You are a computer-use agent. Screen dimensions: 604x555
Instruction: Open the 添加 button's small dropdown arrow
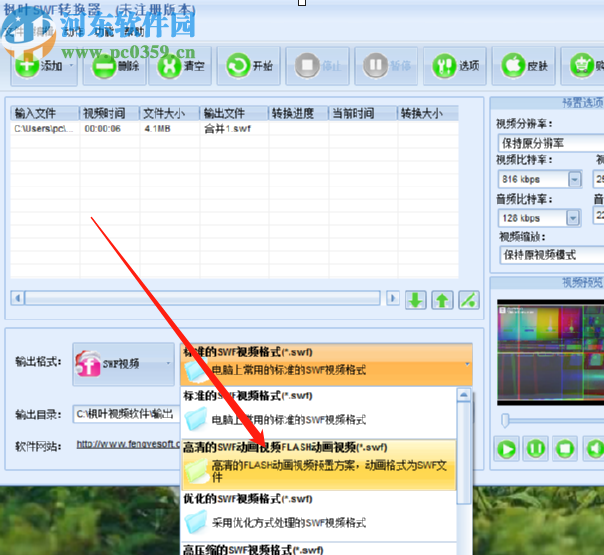[x=71, y=65]
